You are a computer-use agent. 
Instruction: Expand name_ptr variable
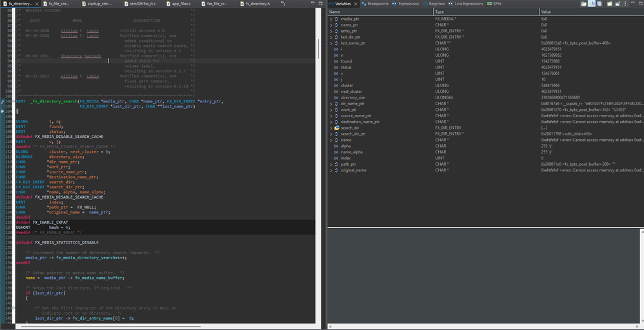pyautogui.click(x=331, y=25)
